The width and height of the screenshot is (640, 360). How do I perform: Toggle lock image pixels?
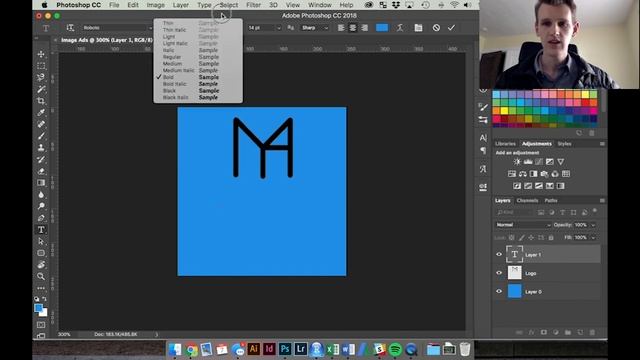[x=522, y=237]
